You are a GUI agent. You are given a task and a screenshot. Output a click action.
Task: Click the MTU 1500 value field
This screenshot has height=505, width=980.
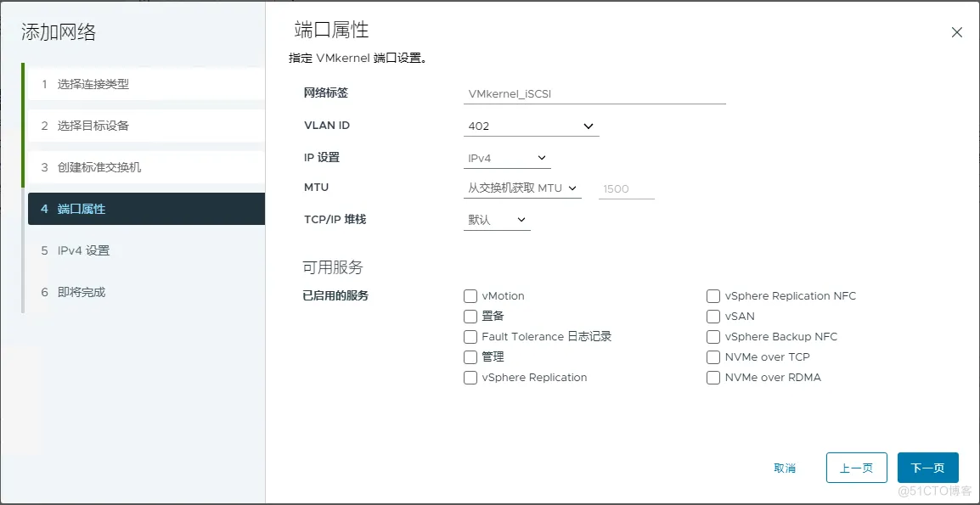626,188
